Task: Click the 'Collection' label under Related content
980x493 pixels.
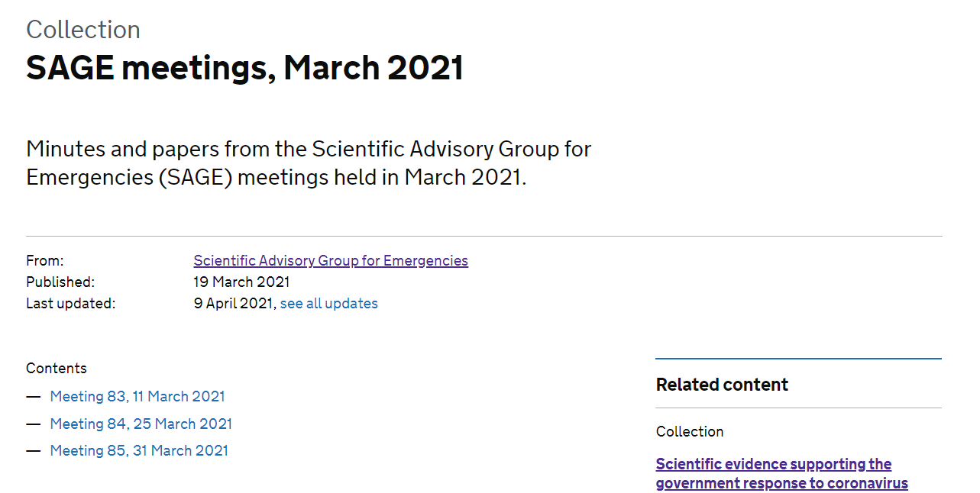Action: tap(689, 432)
